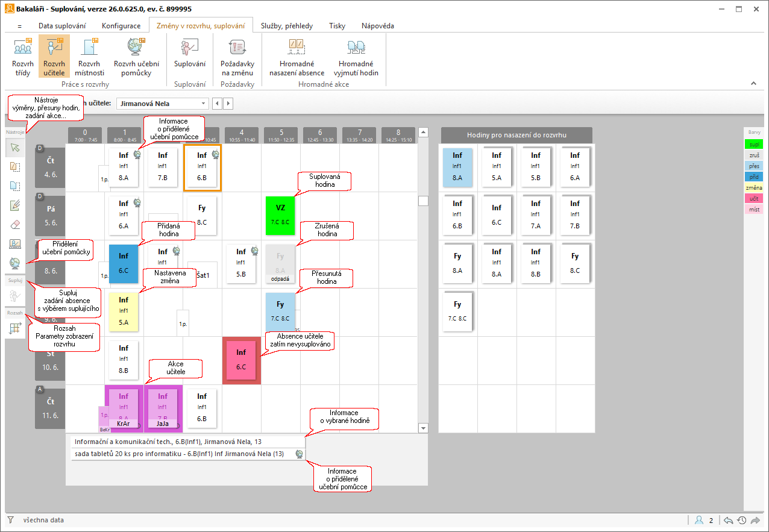Image resolution: width=769 pixels, height=532 pixels.
Task: Launch Hromadné vyjmutí hodin
Action: [x=356, y=56]
